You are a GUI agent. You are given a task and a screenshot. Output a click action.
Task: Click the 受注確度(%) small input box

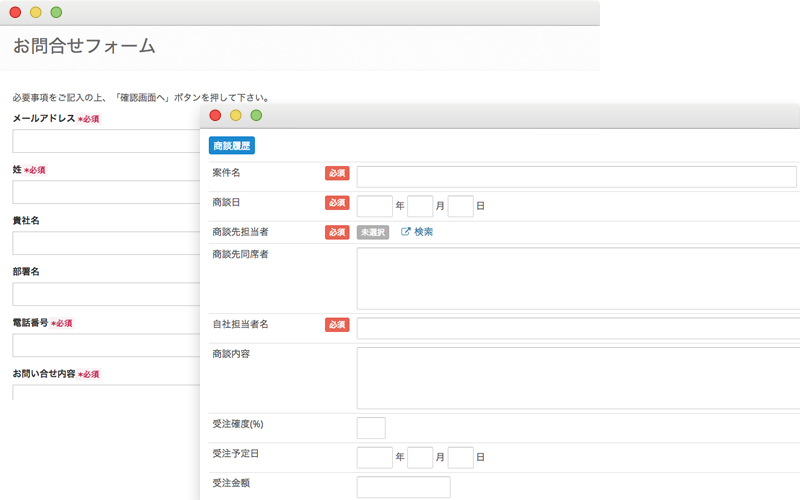[x=371, y=428]
